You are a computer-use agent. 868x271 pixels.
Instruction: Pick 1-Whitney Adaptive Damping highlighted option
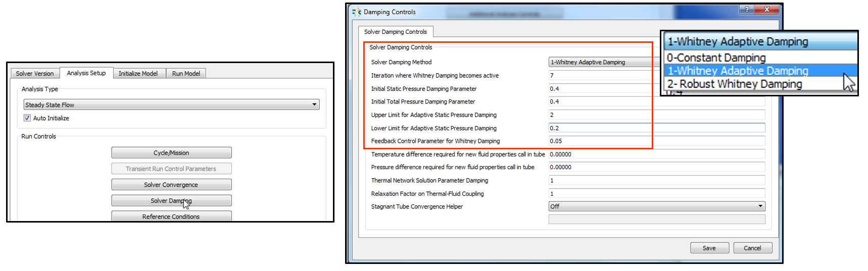tap(738, 71)
